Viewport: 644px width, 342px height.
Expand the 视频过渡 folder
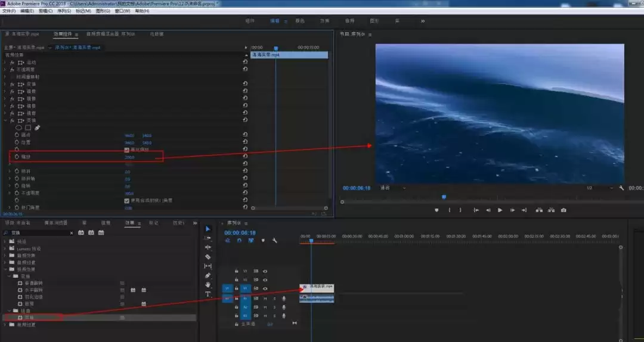coord(5,324)
